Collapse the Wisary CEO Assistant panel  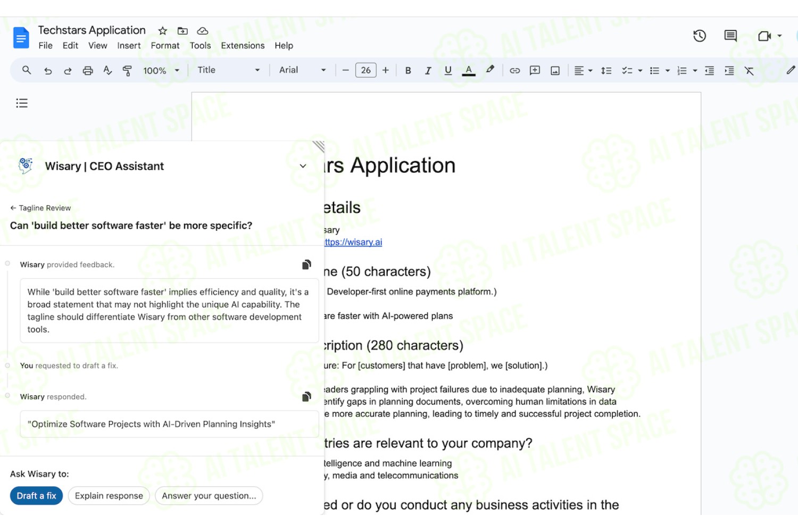pos(303,166)
